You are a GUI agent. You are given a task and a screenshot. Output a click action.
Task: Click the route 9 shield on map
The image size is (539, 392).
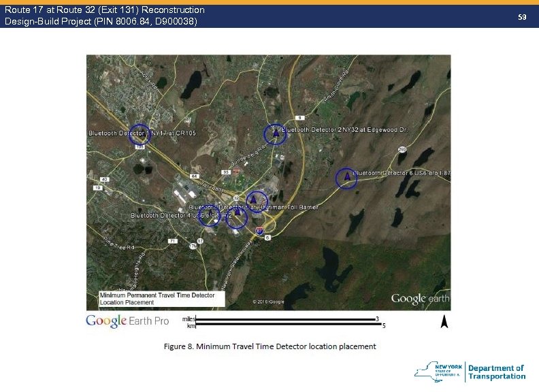(299, 118)
